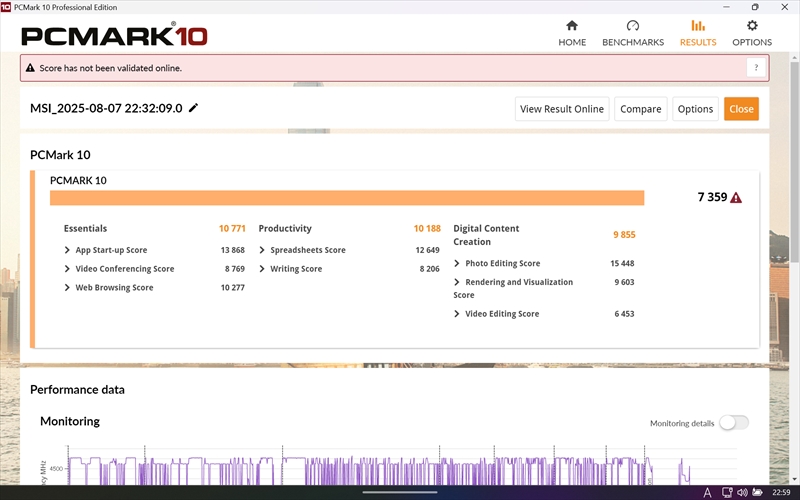Click pencil icon to rename result

coord(193,108)
